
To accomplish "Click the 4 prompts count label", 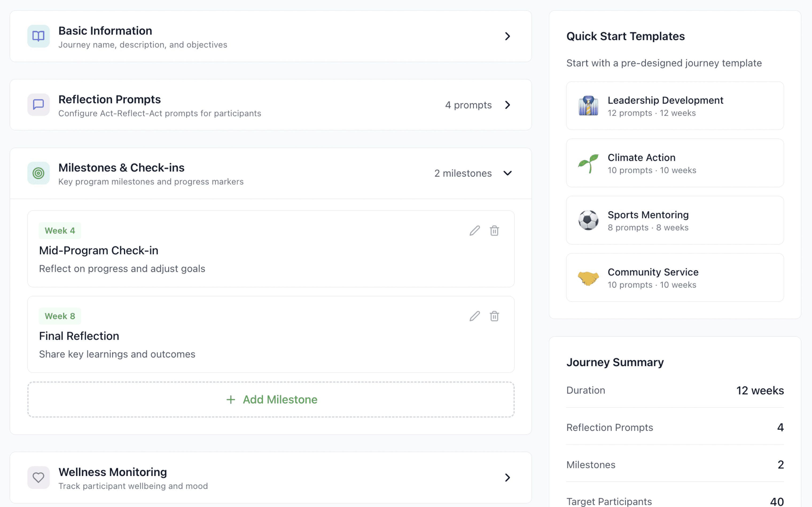I will pyautogui.click(x=468, y=105).
